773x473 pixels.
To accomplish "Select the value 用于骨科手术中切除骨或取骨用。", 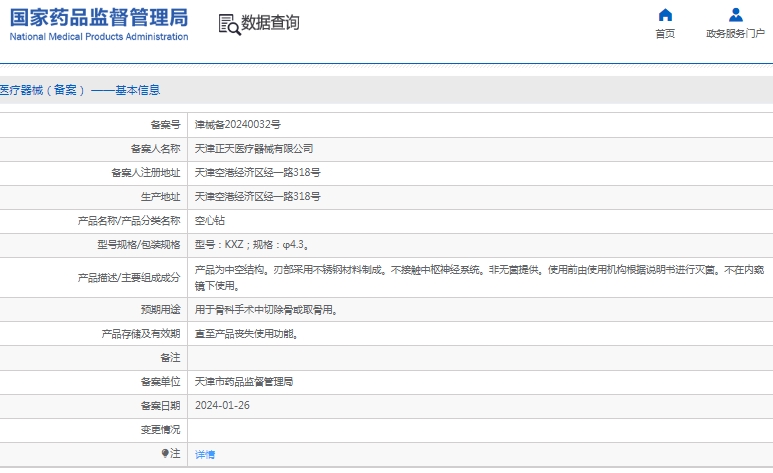I will [x=266, y=310].
